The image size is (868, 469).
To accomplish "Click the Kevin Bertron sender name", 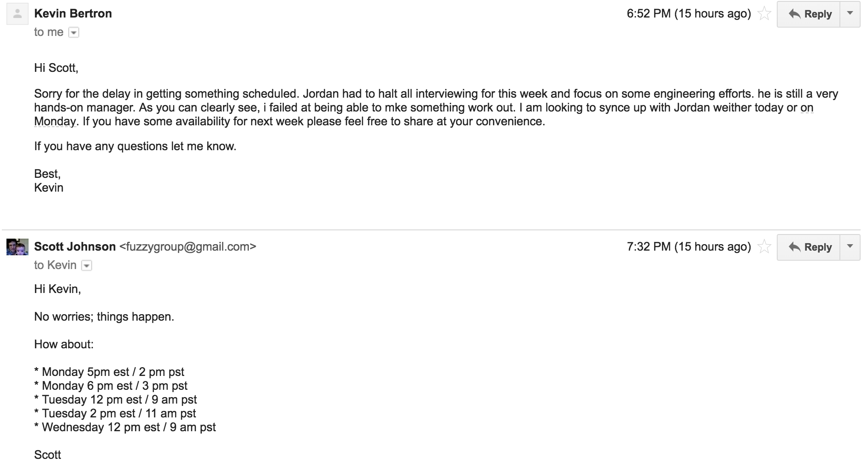I will click(73, 13).
